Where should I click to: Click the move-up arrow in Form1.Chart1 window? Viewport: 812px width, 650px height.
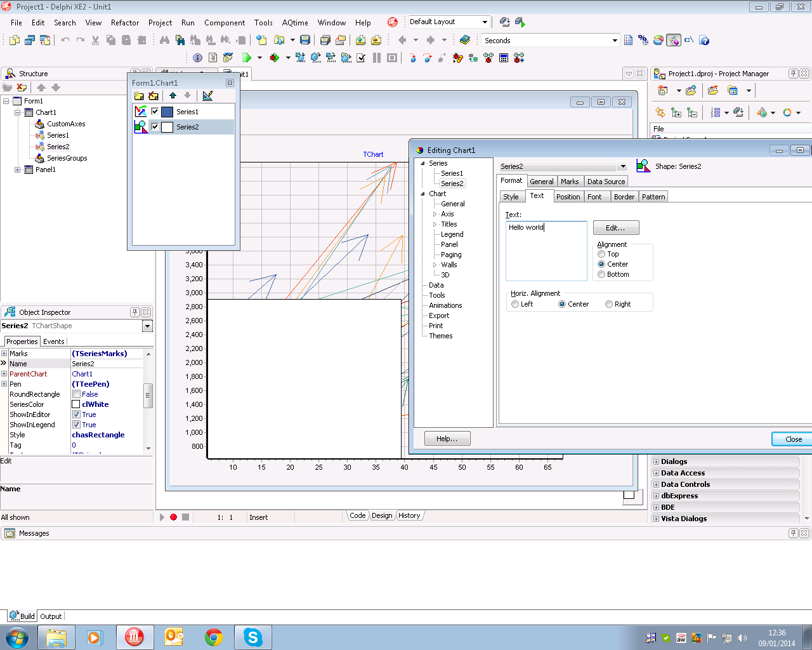click(x=173, y=96)
